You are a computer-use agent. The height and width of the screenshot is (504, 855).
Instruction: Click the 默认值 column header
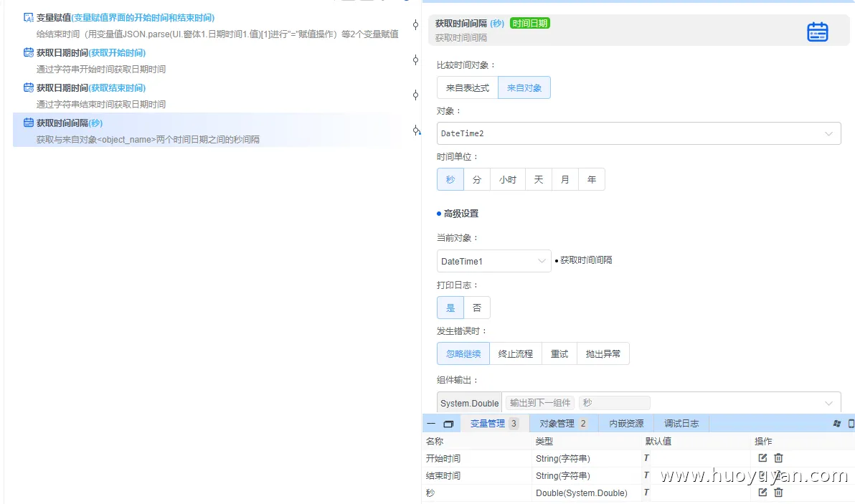[x=658, y=441]
